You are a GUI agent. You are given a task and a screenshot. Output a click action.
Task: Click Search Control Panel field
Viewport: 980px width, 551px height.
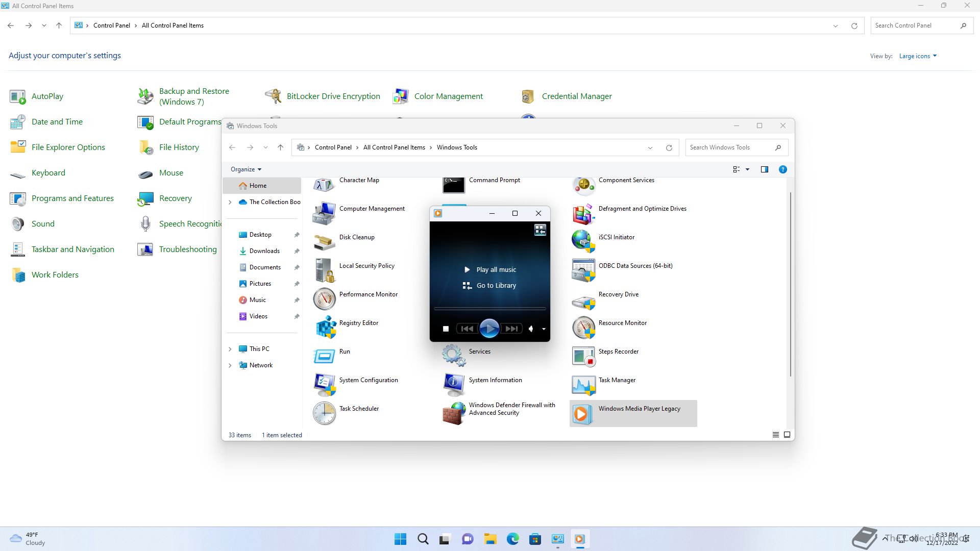coord(921,26)
